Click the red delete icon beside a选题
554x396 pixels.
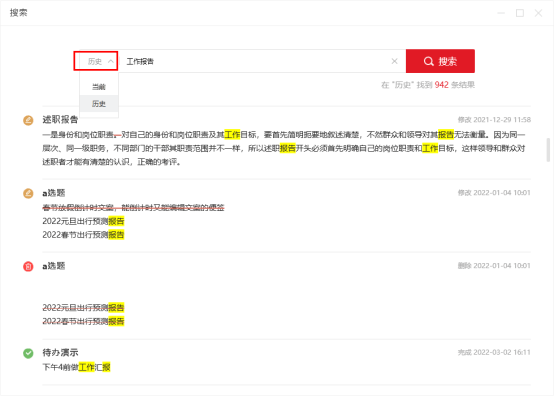tap(28, 266)
